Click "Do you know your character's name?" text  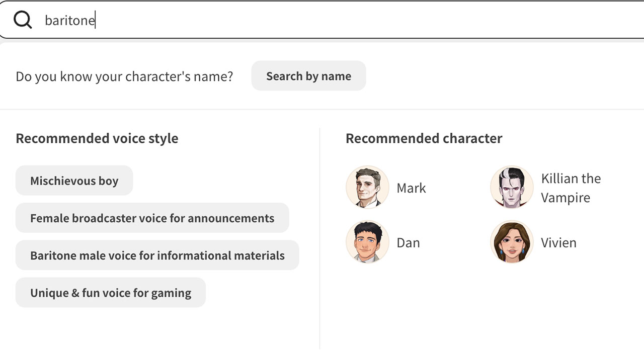point(124,76)
